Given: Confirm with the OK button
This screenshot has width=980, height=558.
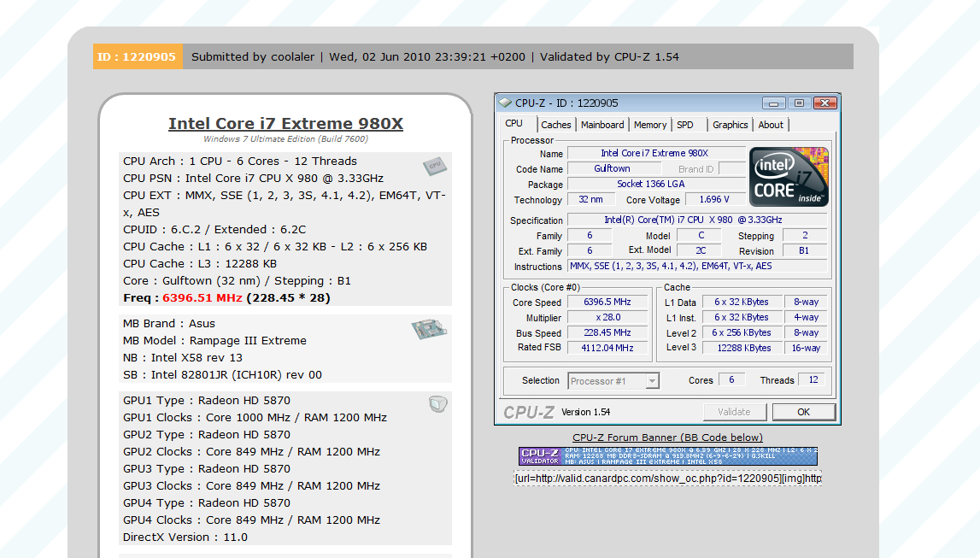Looking at the screenshot, I should click(804, 412).
